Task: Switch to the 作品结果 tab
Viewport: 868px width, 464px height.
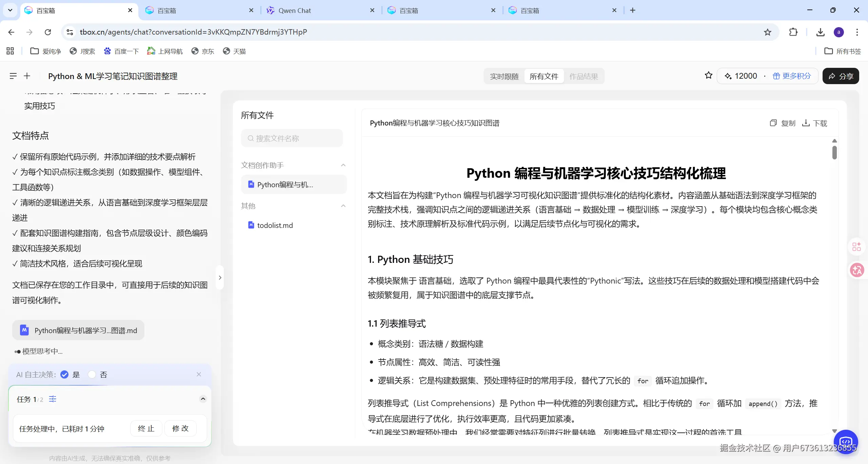Action: pos(584,76)
